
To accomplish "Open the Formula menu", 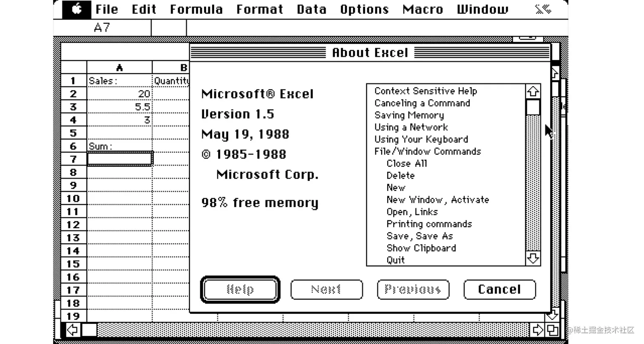I will point(196,9).
